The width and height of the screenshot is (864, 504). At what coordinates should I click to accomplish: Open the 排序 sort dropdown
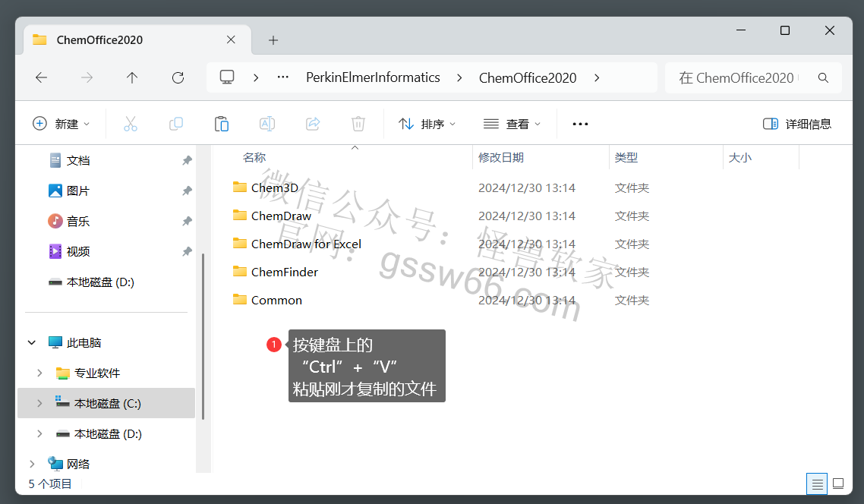tap(427, 124)
